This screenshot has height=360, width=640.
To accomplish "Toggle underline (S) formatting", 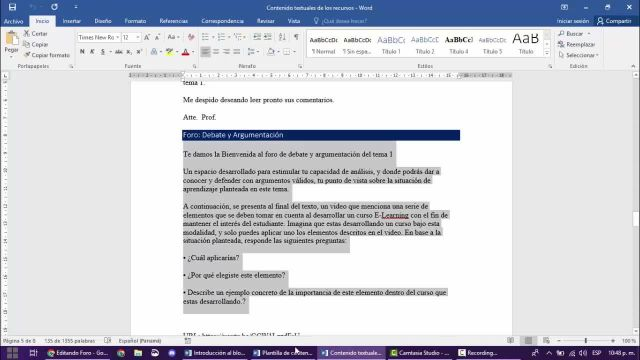I will [102, 52].
